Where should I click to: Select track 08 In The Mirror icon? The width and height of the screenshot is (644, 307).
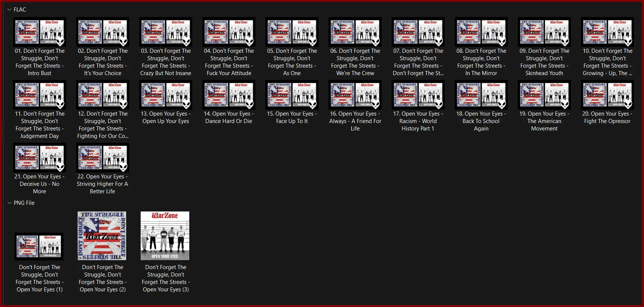[481, 32]
